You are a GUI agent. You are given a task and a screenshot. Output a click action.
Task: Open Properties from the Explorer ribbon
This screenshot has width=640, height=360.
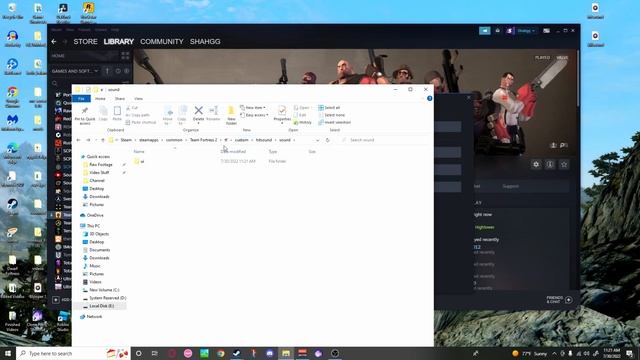282,114
